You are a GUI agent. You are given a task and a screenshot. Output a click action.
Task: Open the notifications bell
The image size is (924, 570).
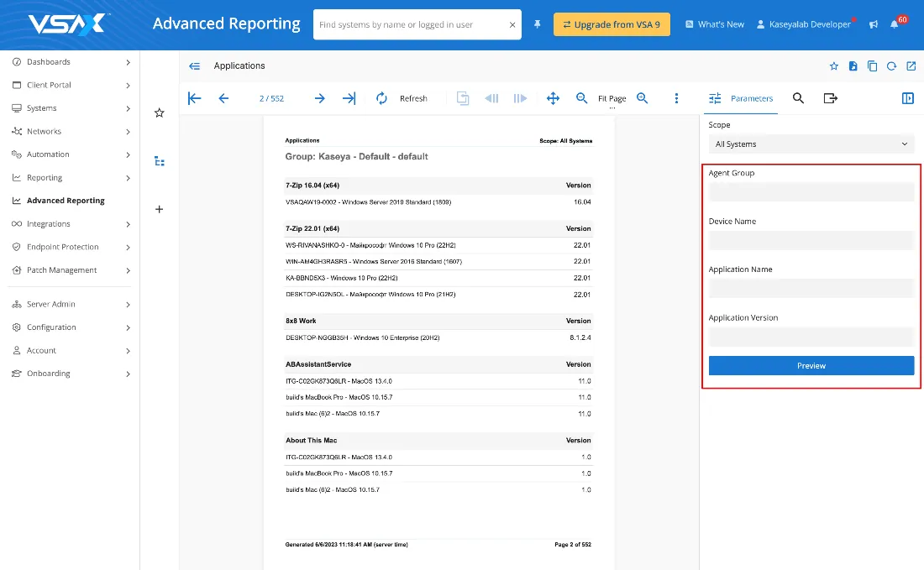895,24
